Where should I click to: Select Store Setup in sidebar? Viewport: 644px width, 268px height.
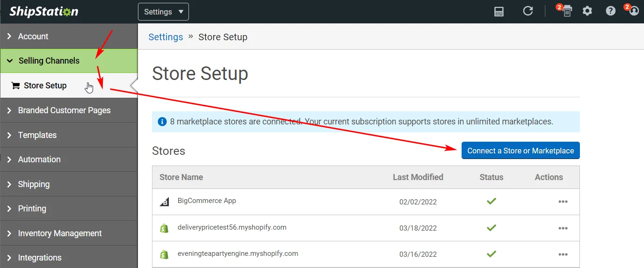tap(69, 86)
